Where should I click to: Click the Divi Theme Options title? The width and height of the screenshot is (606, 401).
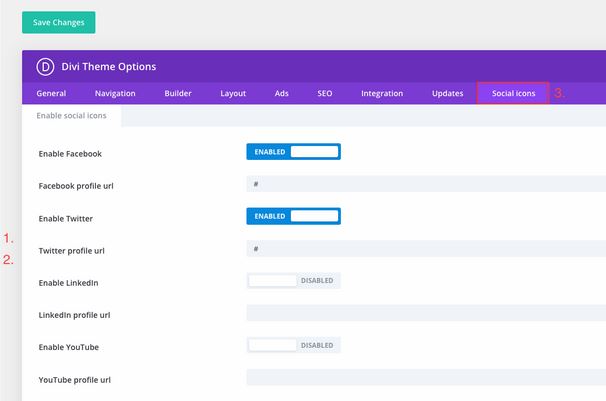click(x=109, y=66)
